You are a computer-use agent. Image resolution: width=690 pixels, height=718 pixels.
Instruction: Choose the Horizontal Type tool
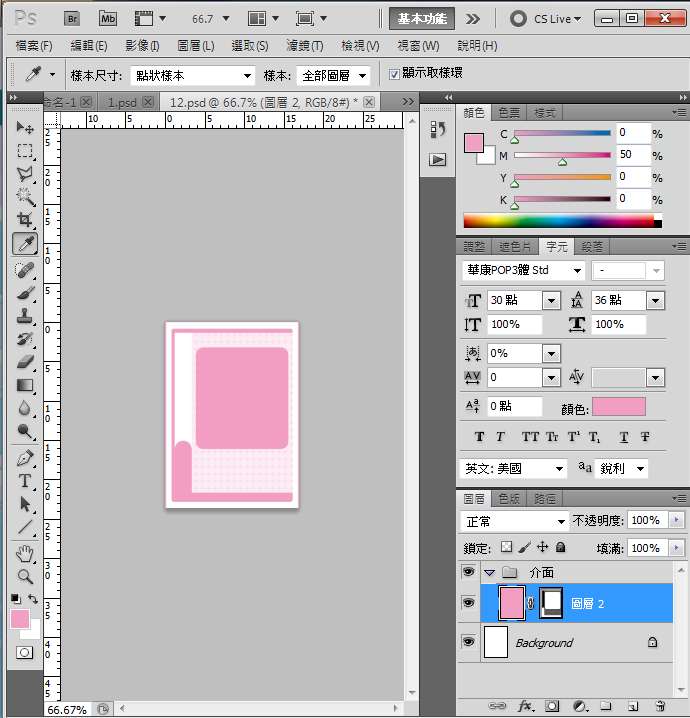[25, 481]
